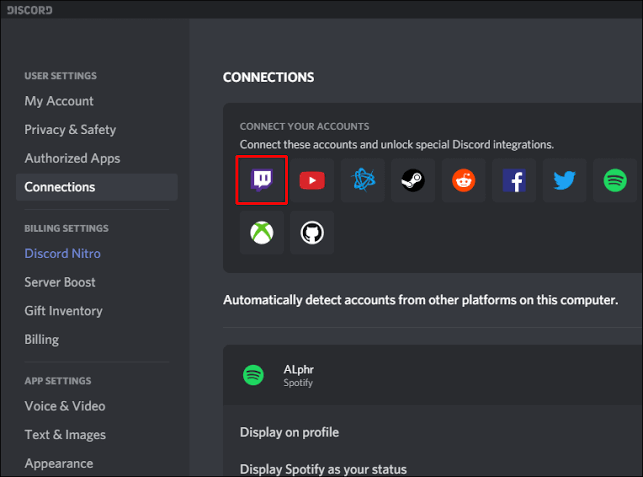Connect an Xbox account
This screenshot has width=643, height=477.
261,232
